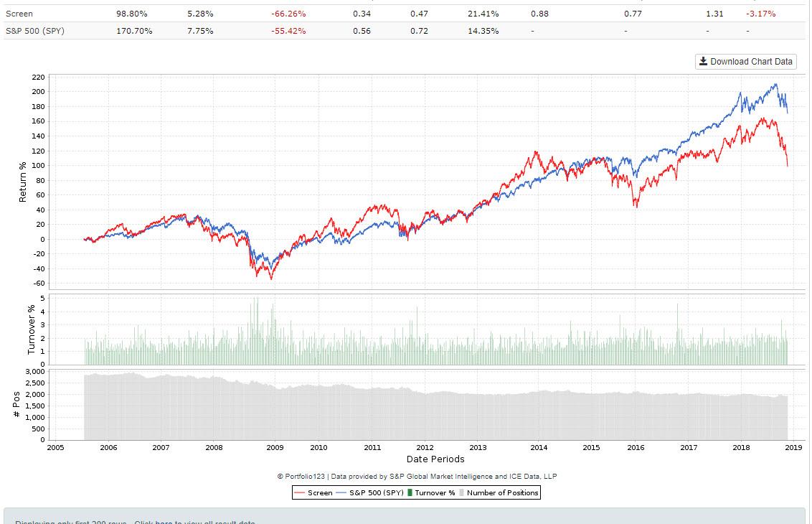Click the 0.47 value in the Screen row

pyautogui.click(x=420, y=14)
